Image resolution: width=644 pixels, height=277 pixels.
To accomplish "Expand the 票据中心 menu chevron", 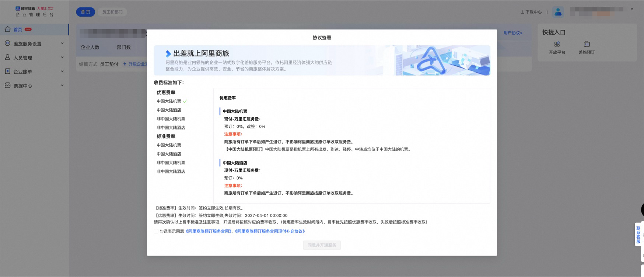I will coord(62,85).
